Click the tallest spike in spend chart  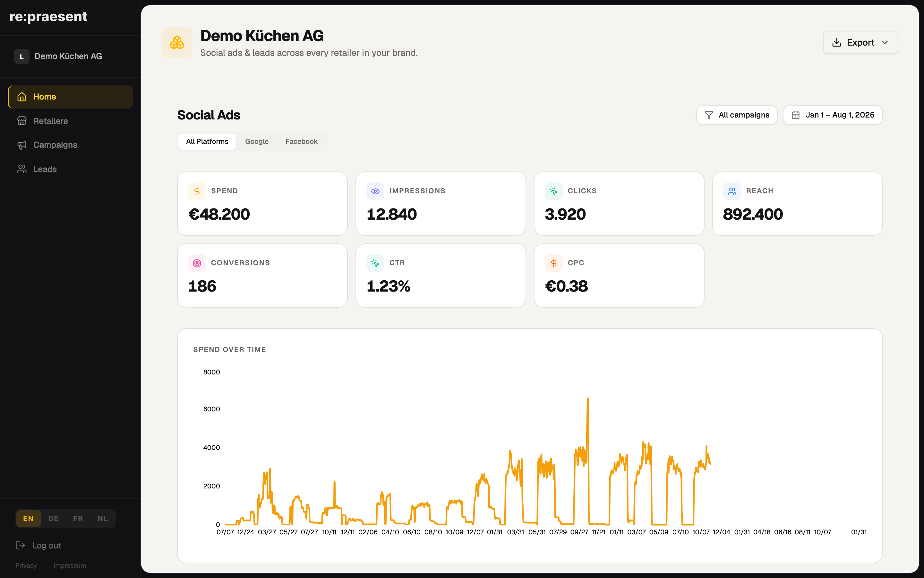coord(588,399)
